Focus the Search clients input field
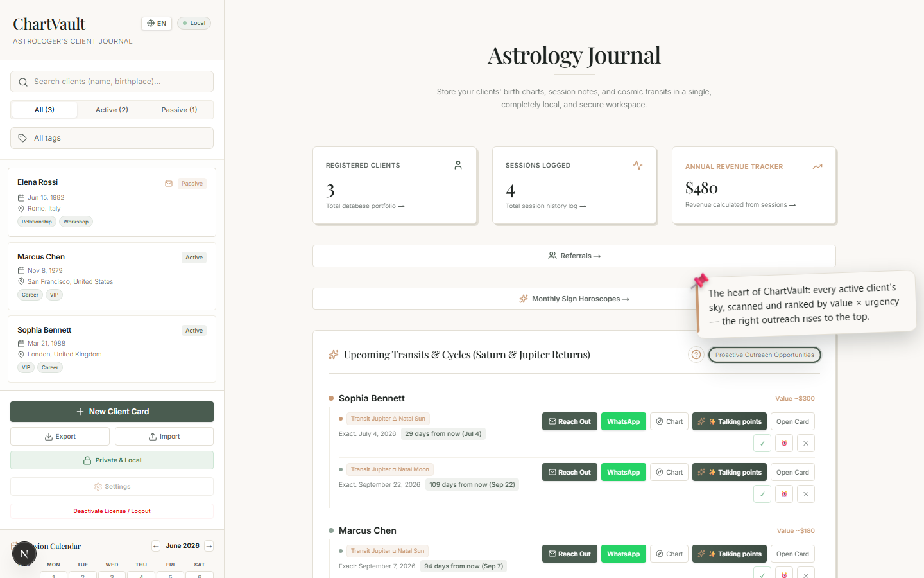The height and width of the screenshot is (578, 924). (x=112, y=82)
